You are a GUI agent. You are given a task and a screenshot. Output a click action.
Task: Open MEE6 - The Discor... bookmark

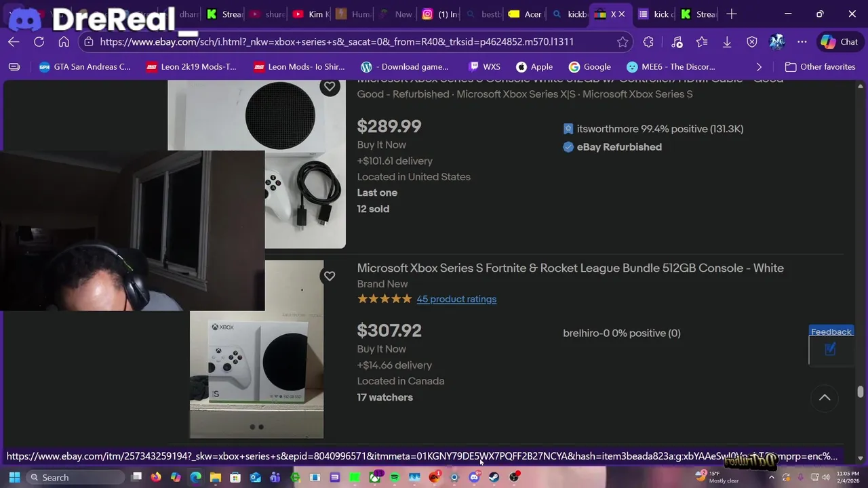(x=671, y=66)
